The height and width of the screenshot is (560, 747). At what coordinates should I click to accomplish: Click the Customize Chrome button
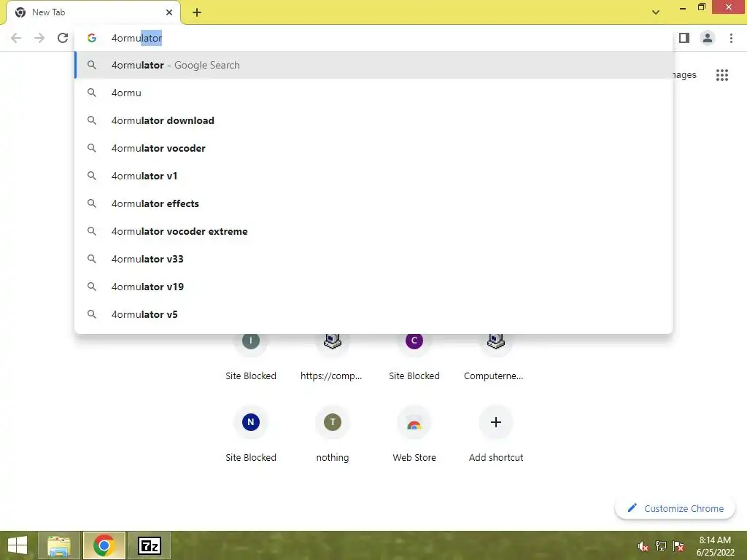pyautogui.click(x=676, y=508)
